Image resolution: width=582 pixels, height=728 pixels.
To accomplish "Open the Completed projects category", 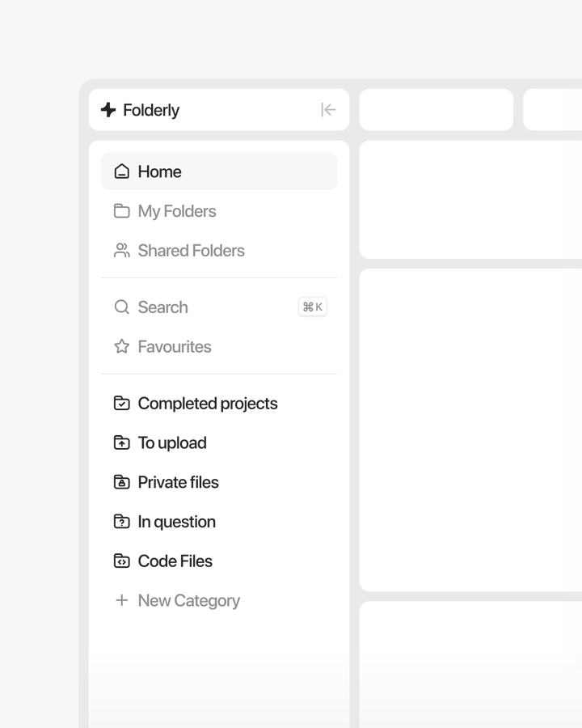I will point(208,404).
